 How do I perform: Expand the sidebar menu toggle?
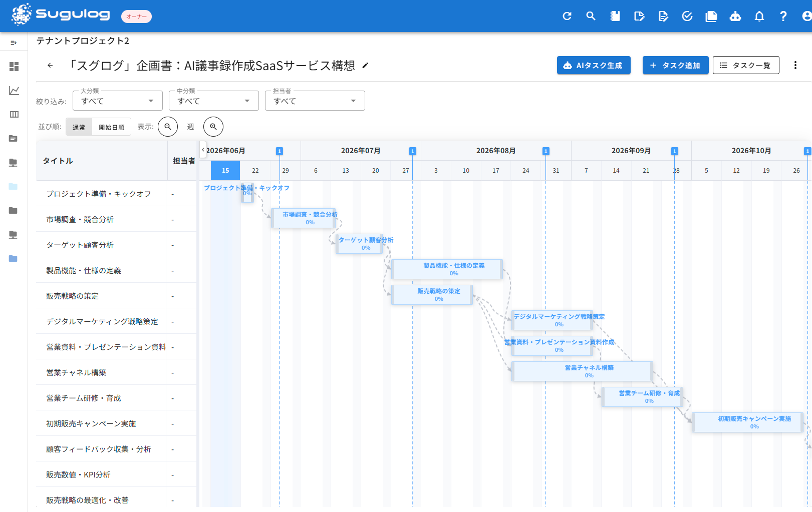[14, 43]
